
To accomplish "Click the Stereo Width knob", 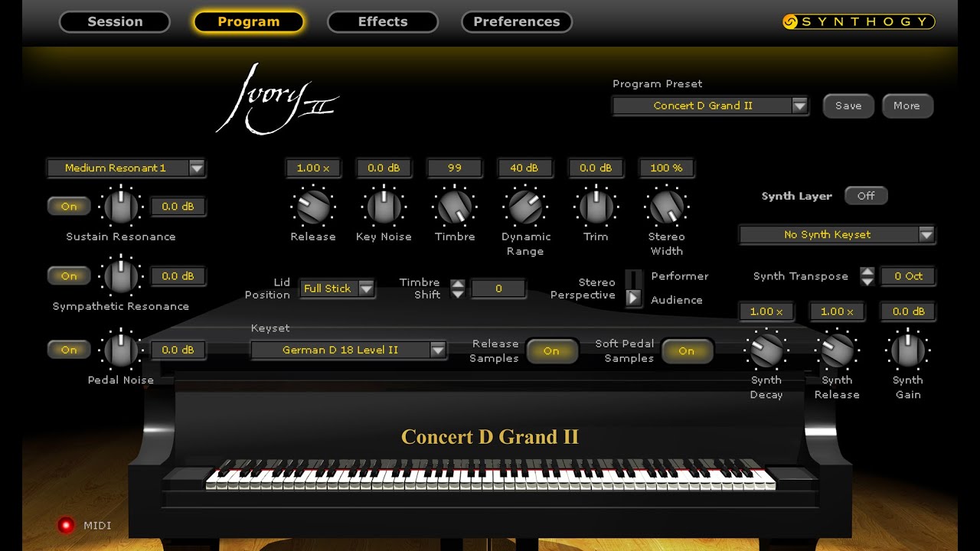I will (x=667, y=207).
